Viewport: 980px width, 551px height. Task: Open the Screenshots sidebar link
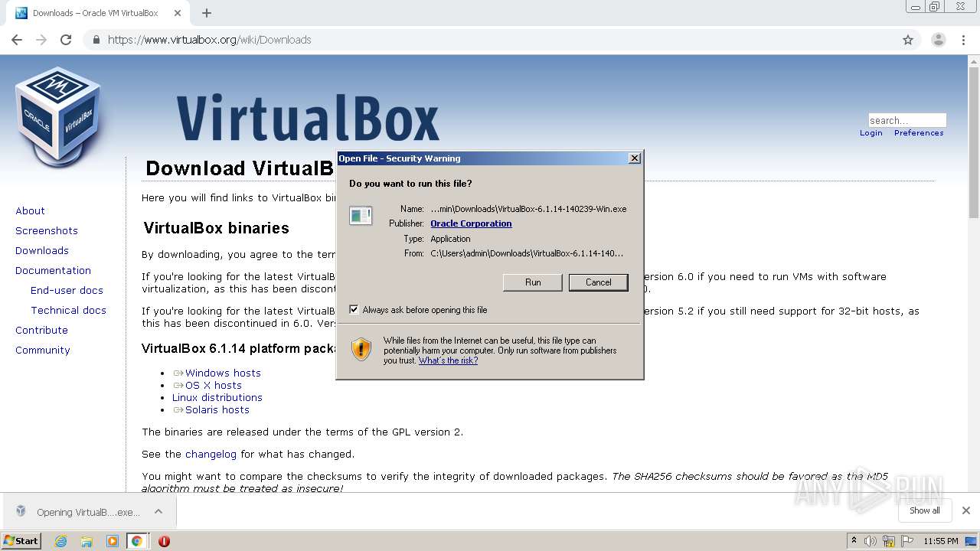pos(47,230)
